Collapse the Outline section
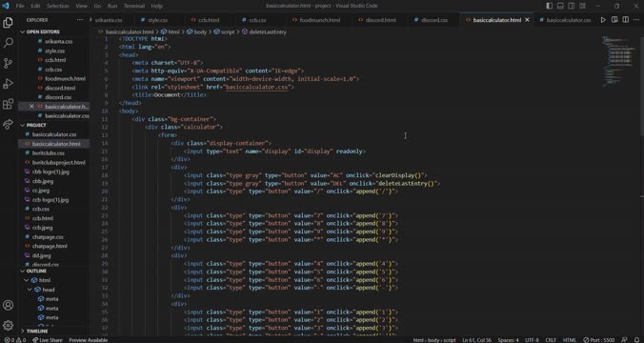Viewport: 644px width, 343px height. (53, 272)
